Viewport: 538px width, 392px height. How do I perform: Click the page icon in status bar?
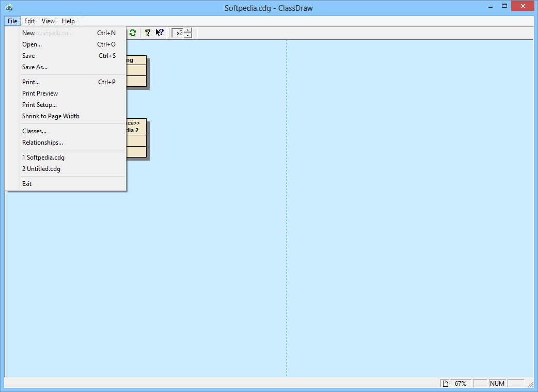[x=445, y=383]
